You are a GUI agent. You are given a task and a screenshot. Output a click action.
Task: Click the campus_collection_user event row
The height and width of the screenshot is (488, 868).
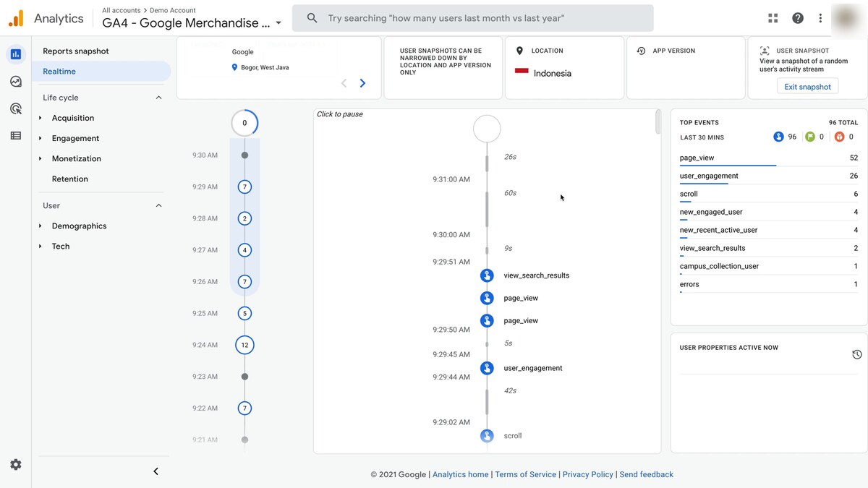[769, 267]
